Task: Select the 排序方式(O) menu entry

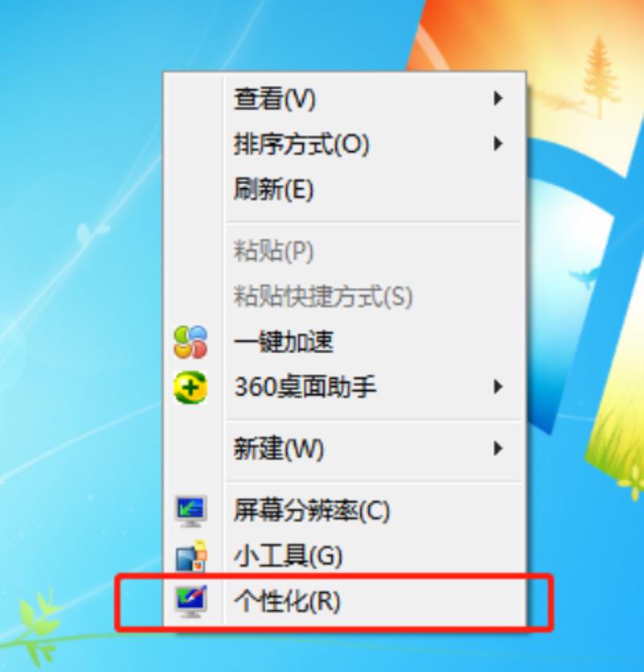Action: [x=345, y=143]
